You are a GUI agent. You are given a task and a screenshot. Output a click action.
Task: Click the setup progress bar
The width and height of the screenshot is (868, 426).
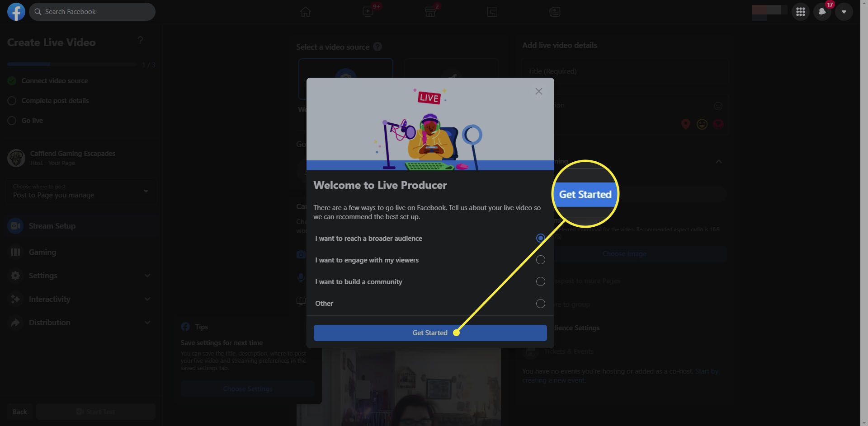[x=72, y=65]
